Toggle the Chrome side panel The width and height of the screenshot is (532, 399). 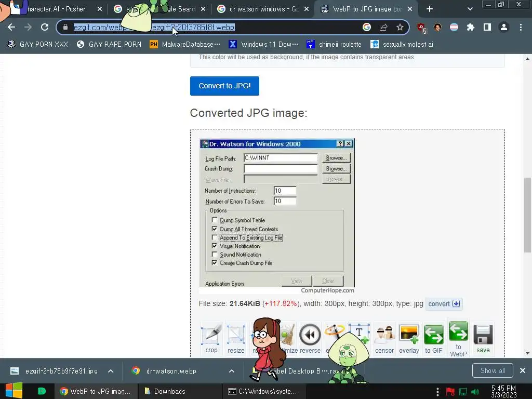tap(487, 27)
